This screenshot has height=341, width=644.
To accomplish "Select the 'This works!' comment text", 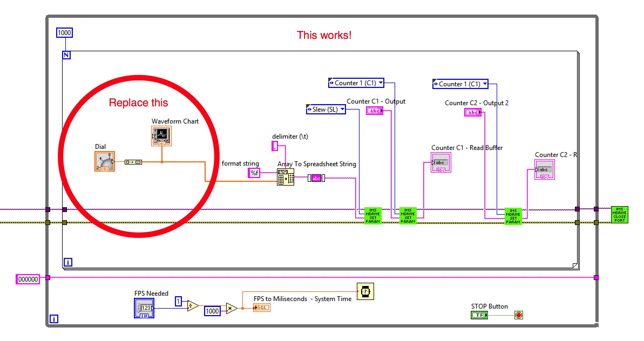I will pyautogui.click(x=324, y=35).
